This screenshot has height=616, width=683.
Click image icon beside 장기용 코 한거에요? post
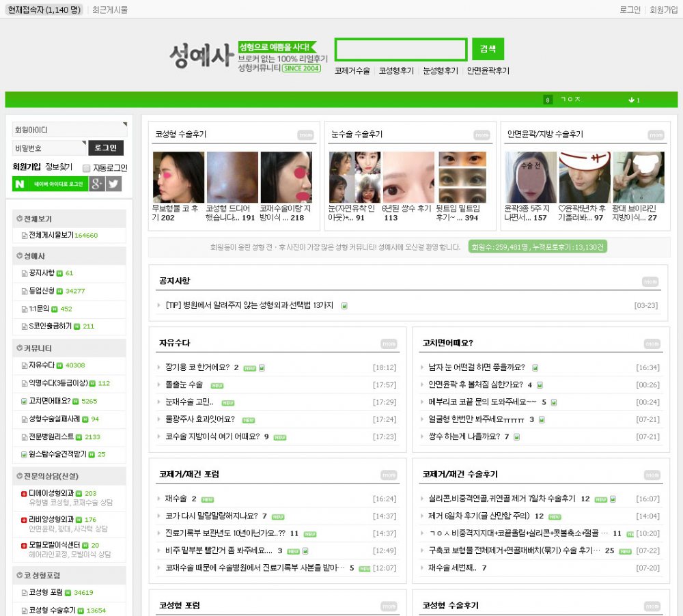[x=262, y=368]
